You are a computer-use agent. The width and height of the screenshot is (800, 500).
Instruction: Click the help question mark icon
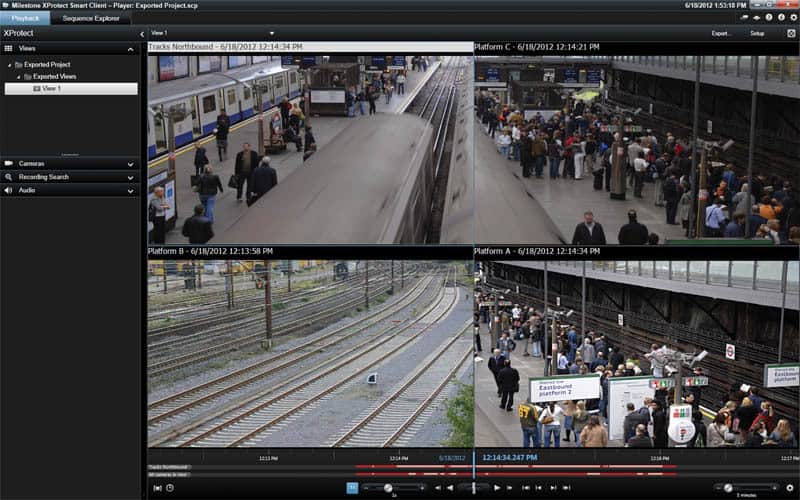point(768,18)
